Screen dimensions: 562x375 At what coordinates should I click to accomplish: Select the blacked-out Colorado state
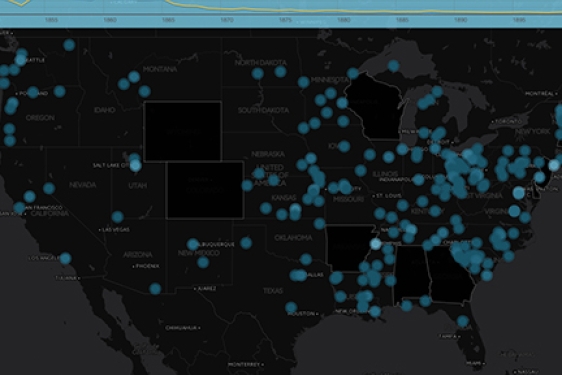tap(205, 190)
